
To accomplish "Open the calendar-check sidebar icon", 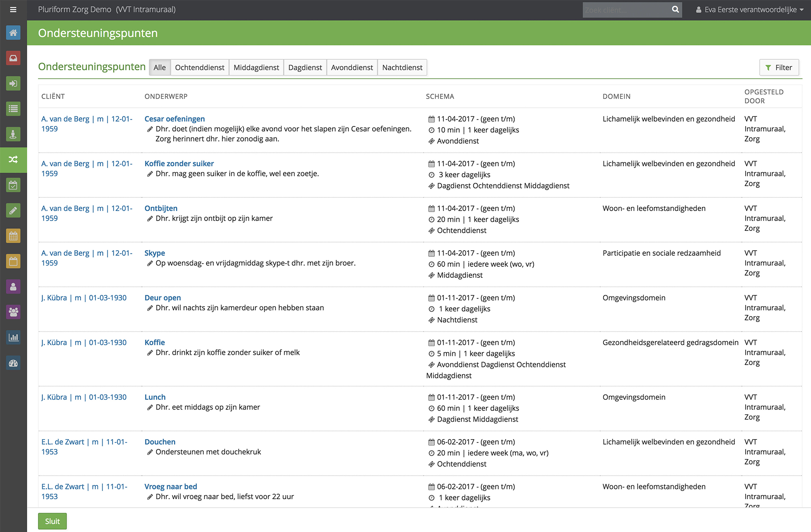I will 13,185.
